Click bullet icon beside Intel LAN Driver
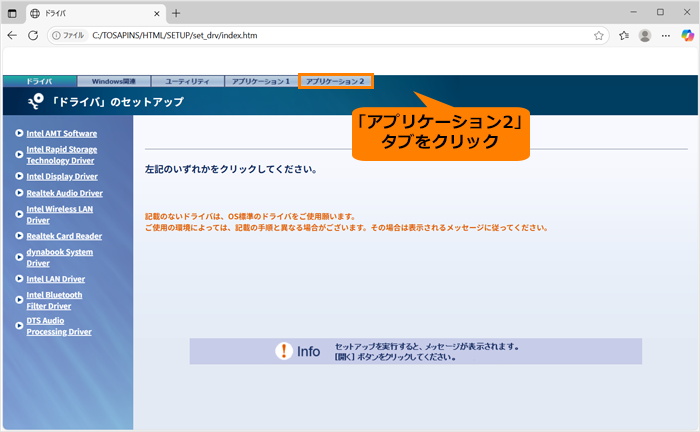The image size is (700, 432). coord(19,278)
